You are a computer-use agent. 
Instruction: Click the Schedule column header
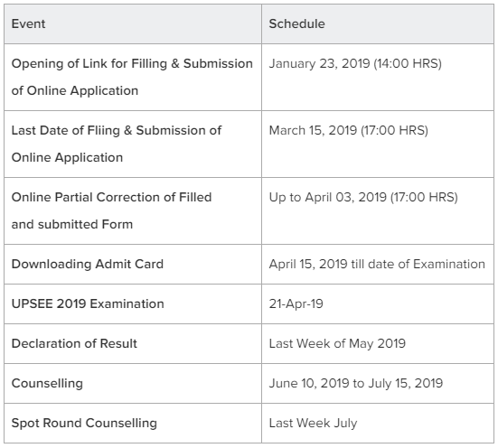click(378, 23)
